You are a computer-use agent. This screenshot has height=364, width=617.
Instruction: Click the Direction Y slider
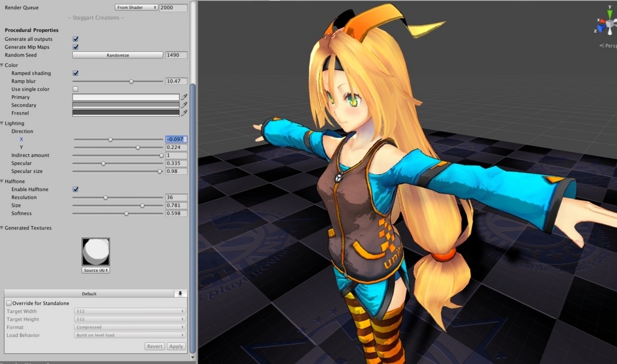[119, 148]
